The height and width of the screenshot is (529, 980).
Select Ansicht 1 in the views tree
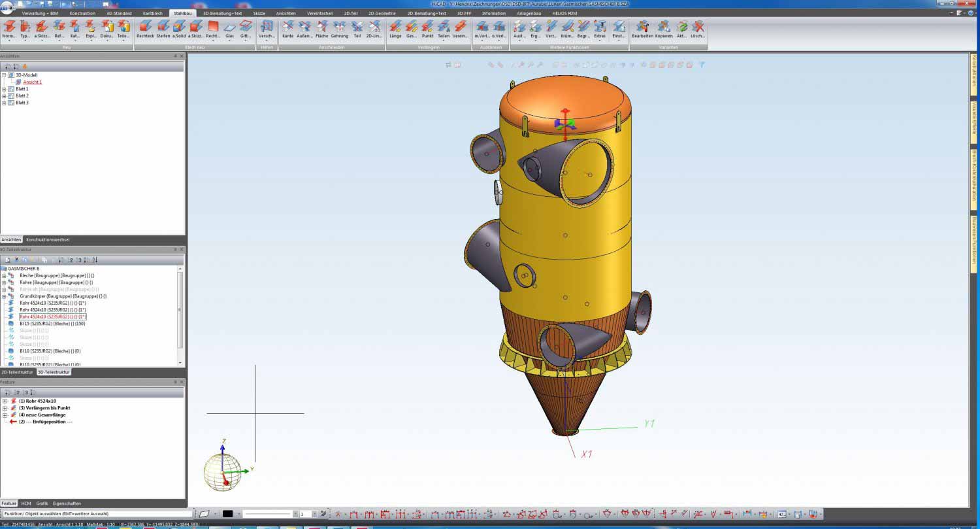[33, 82]
